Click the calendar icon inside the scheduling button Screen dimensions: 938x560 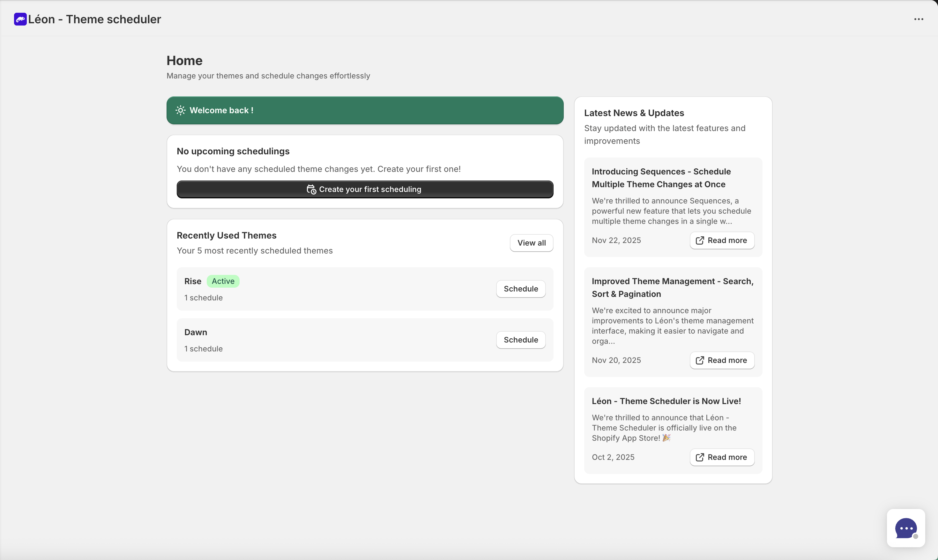coord(311,189)
